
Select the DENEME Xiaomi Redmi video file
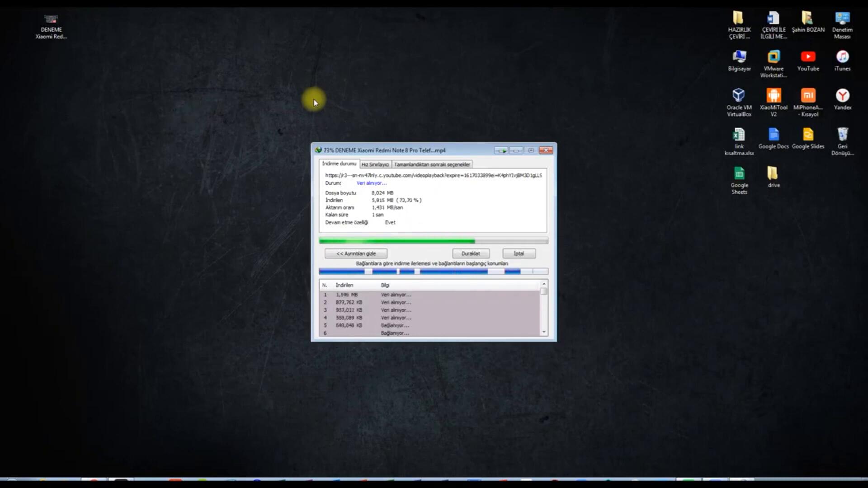pos(51,20)
